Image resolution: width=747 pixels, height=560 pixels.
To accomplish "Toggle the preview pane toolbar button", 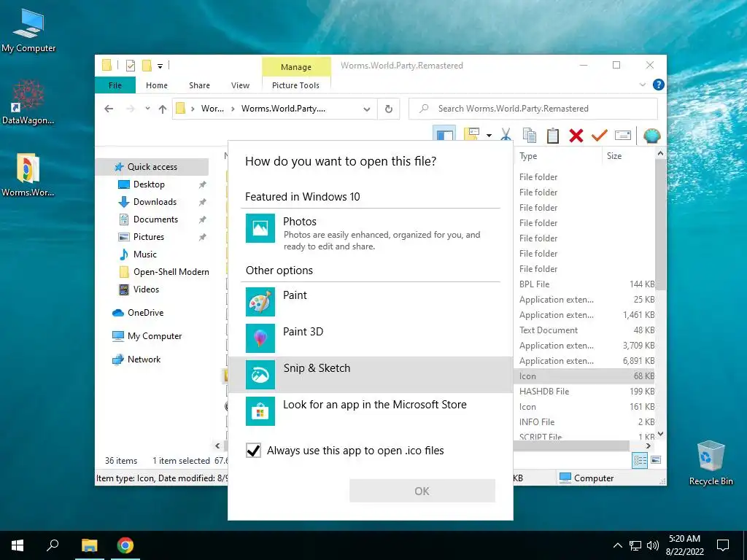I will pyautogui.click(x=444, y=134).
